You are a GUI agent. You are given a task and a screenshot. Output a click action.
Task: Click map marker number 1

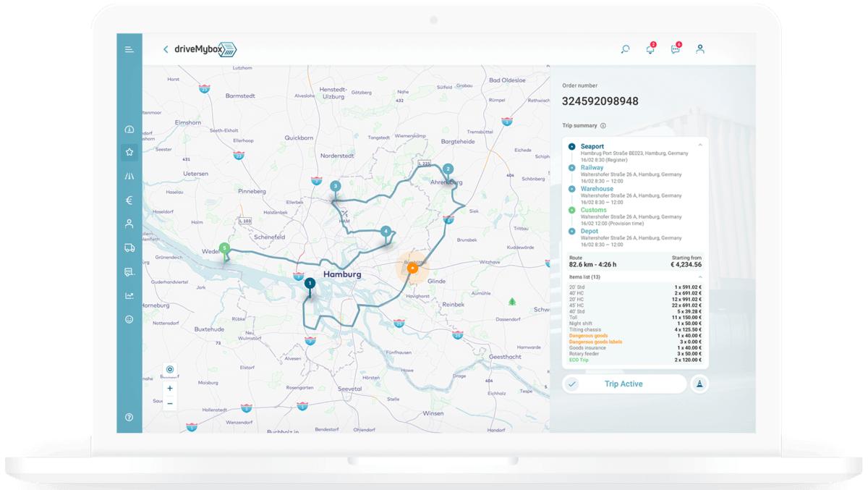310,284
